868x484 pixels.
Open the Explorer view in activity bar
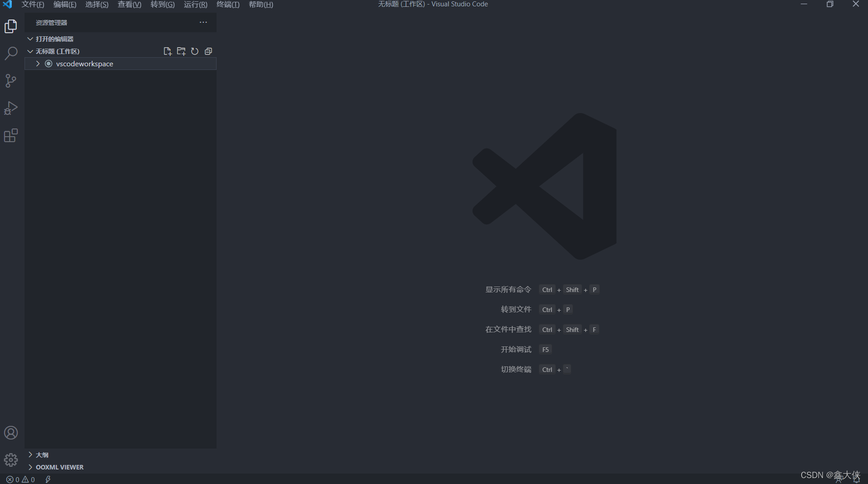tap(11, 26)
